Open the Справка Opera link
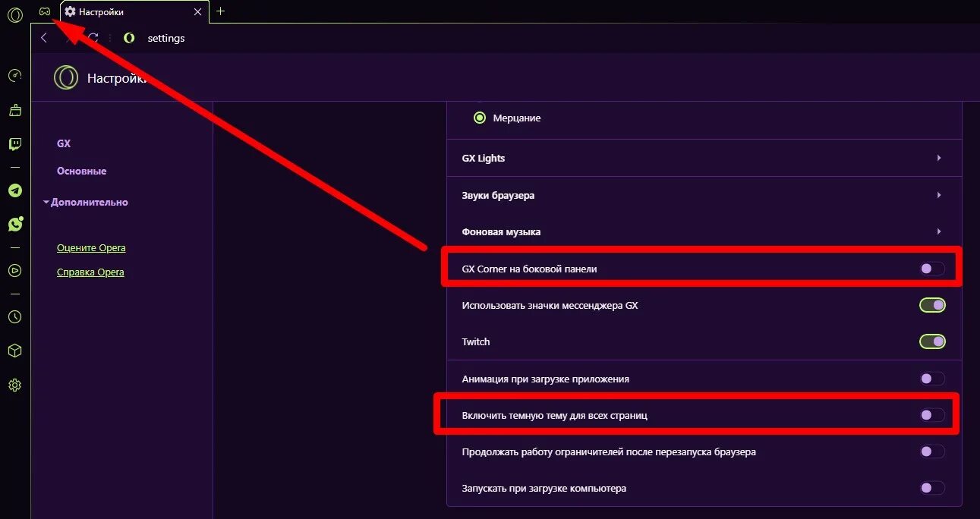Image resolution: width=980 pixels, height=519 pixels. (x=90, y=272)
